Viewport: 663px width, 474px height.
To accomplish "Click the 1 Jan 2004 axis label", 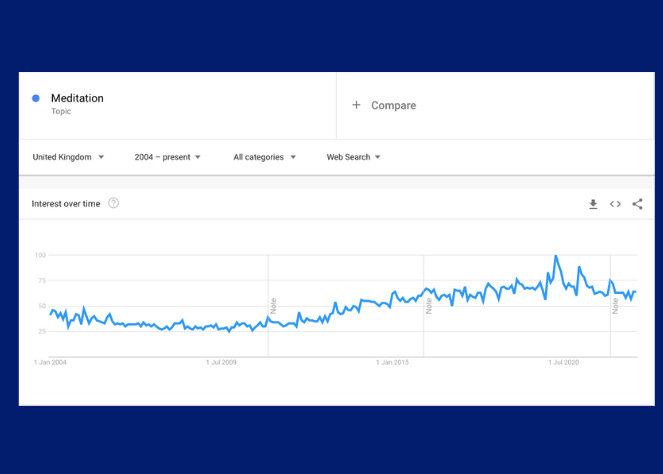I will (50, 362).
